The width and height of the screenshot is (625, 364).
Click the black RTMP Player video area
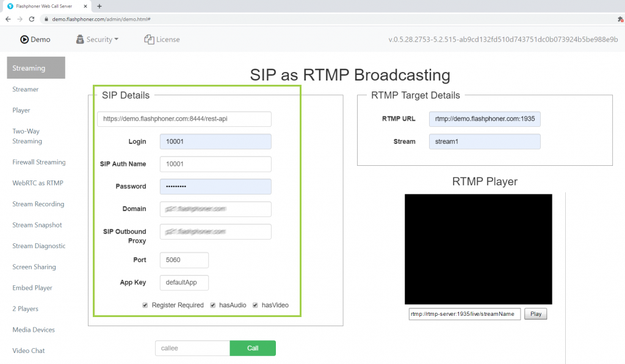click(479, 249)
